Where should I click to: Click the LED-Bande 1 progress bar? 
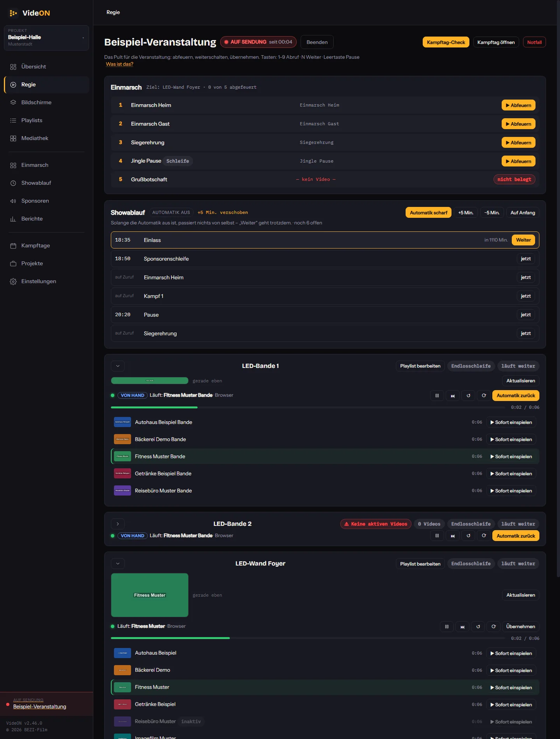[308, 407]
